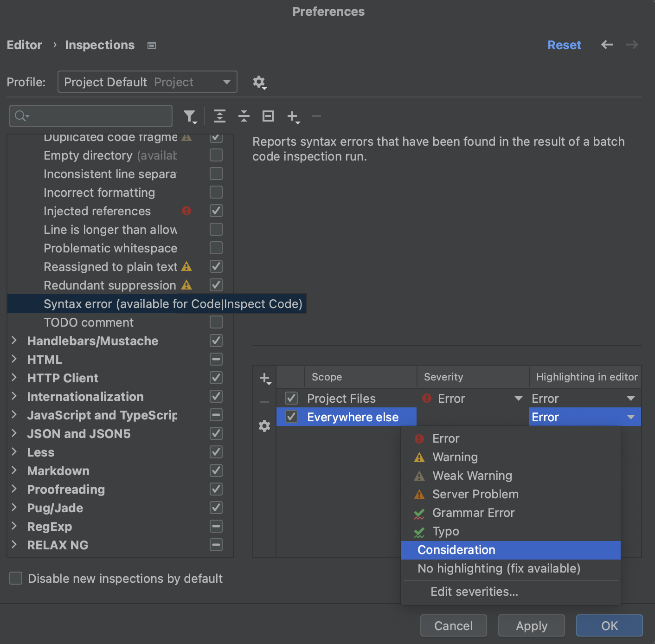The height and width of the screenshot is (644, 655).
Task: Click the Expand All toolbar icon
Action: (220, 116)
